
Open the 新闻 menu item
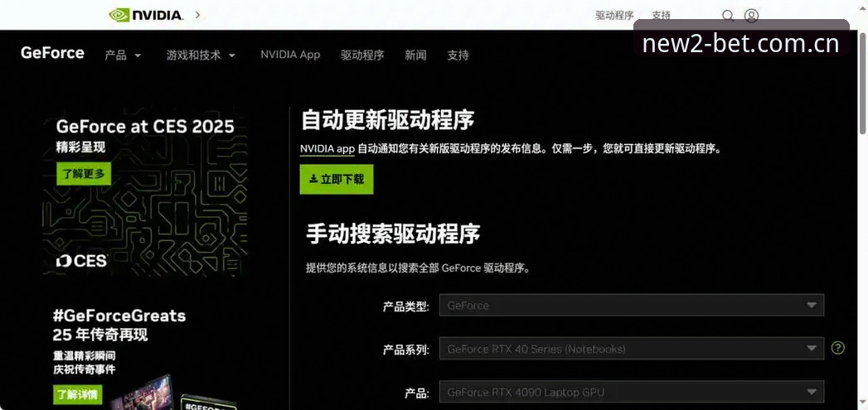(415, 55)
